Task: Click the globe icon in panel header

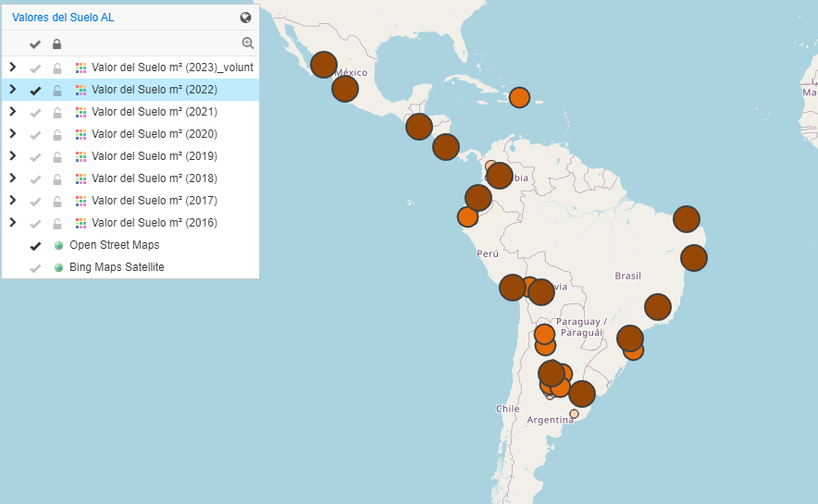Action: click(x=245, y=18)
